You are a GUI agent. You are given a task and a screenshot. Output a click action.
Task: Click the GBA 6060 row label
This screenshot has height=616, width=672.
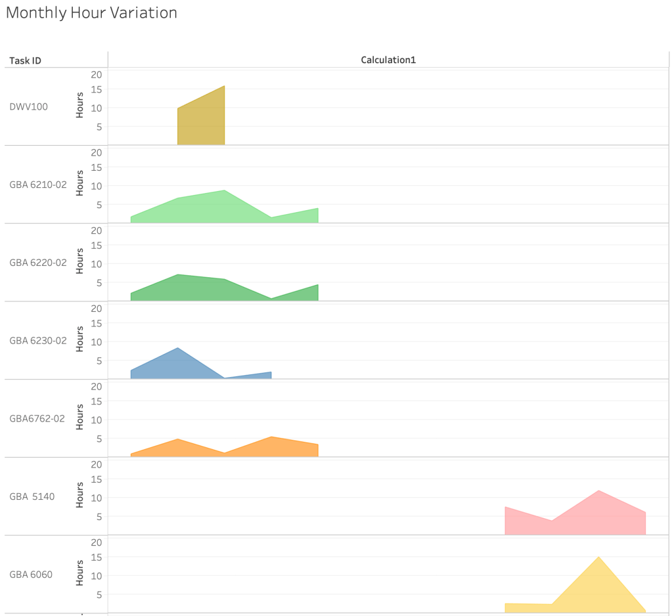click(x=31, y=575)
